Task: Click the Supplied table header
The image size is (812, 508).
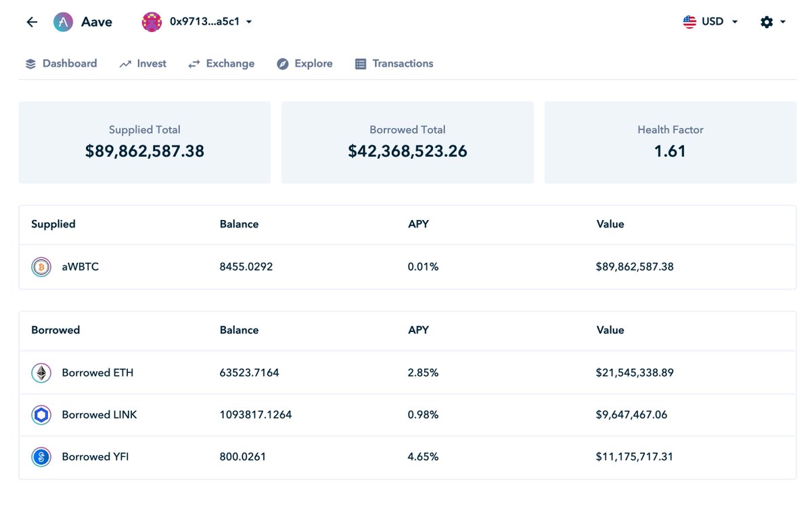Action: [x=53, y=224]
